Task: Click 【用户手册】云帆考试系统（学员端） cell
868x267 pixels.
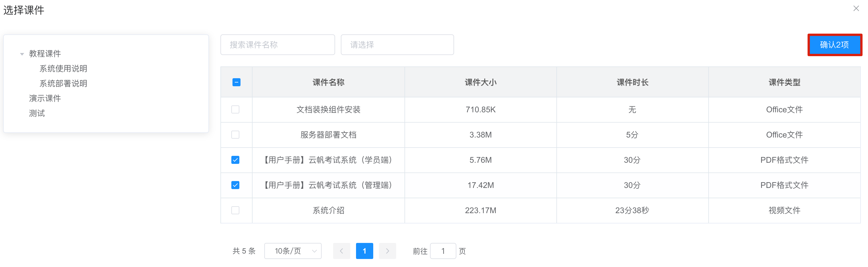Action: tap(328, 160)
